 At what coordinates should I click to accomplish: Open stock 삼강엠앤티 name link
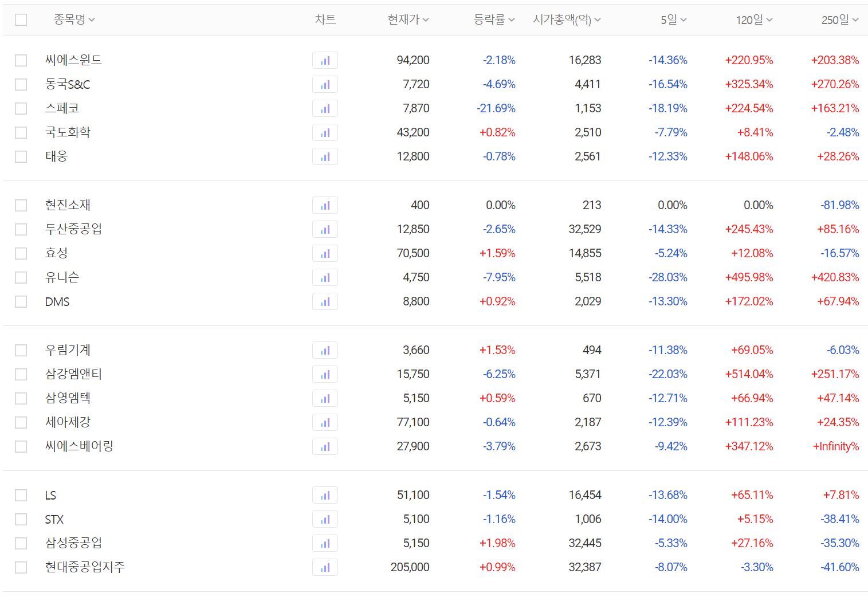73,374
